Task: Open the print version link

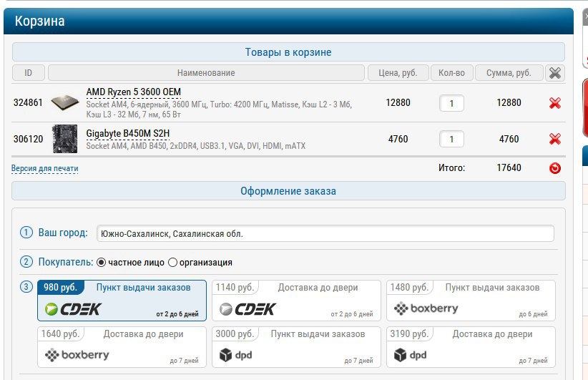Action: tap(44, 168)
